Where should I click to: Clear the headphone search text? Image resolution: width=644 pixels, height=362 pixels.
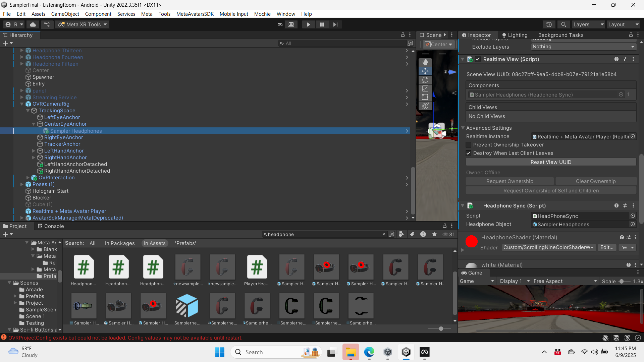(x=384, y=234)
